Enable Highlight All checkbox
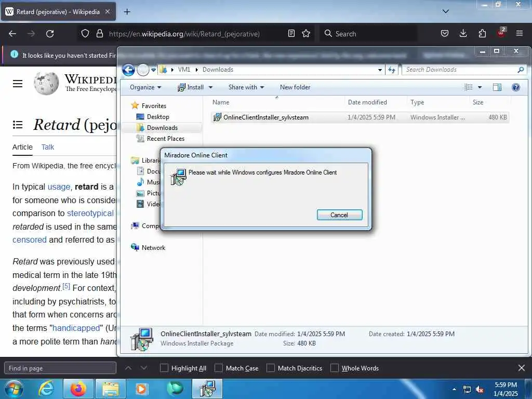 pos(164,368)
